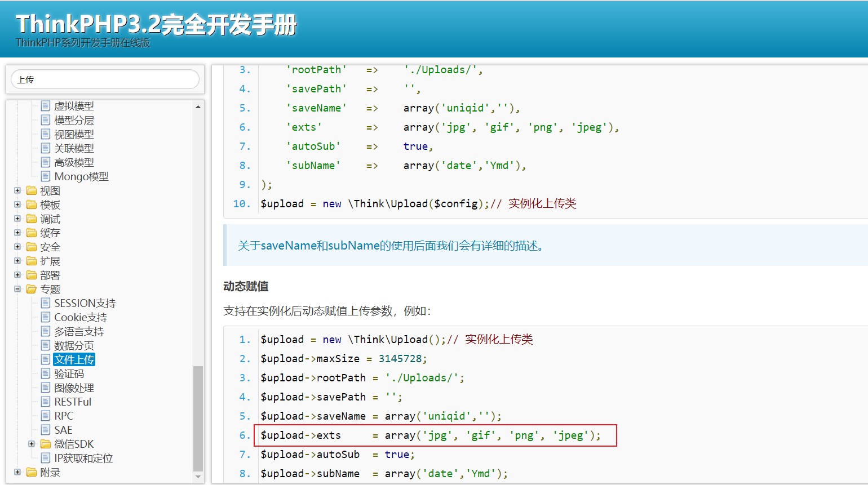Click the document icon beside 模型分层
The image size is (868, 485).
pos(46,119)
